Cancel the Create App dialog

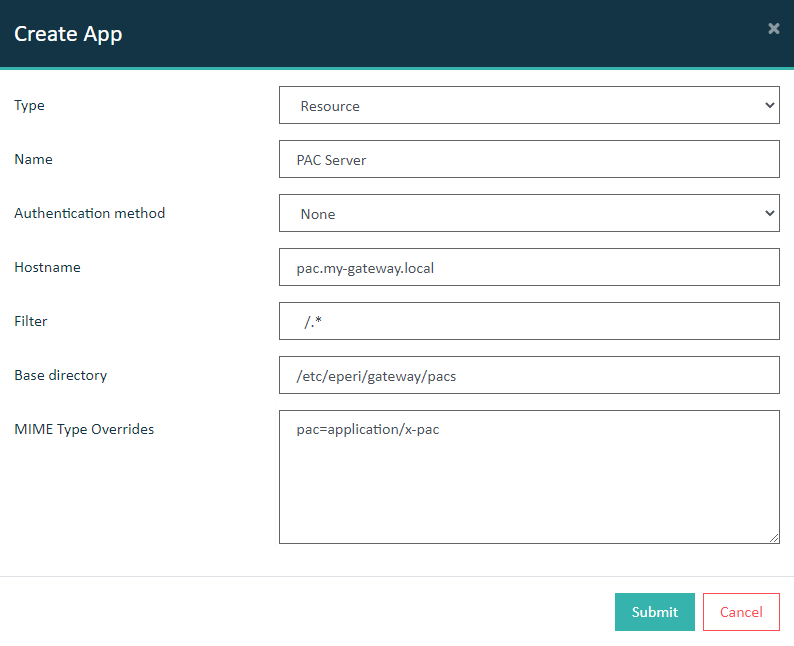coord(741,612)
